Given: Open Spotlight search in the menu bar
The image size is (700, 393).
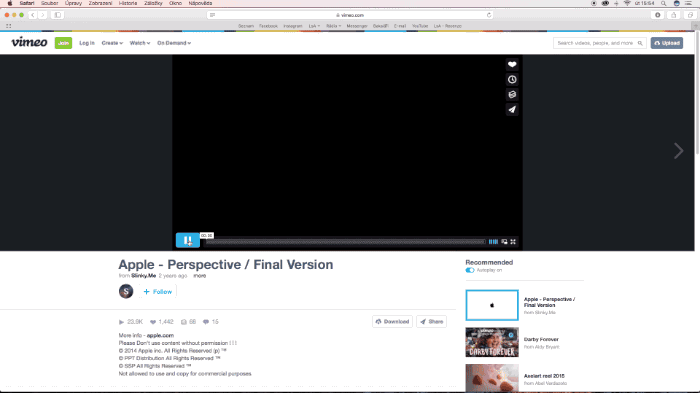Looking at the screenshot, I should coord(664,3).
